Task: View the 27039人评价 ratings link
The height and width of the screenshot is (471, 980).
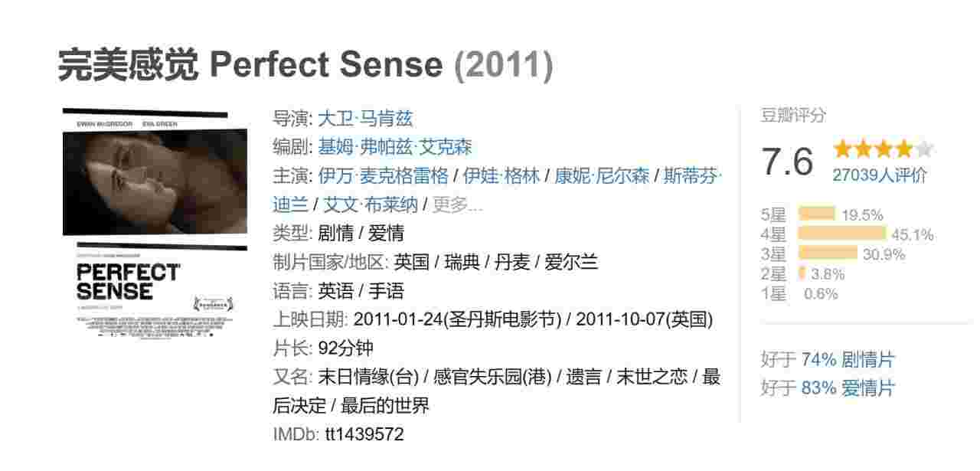Action: coord(880,175)
